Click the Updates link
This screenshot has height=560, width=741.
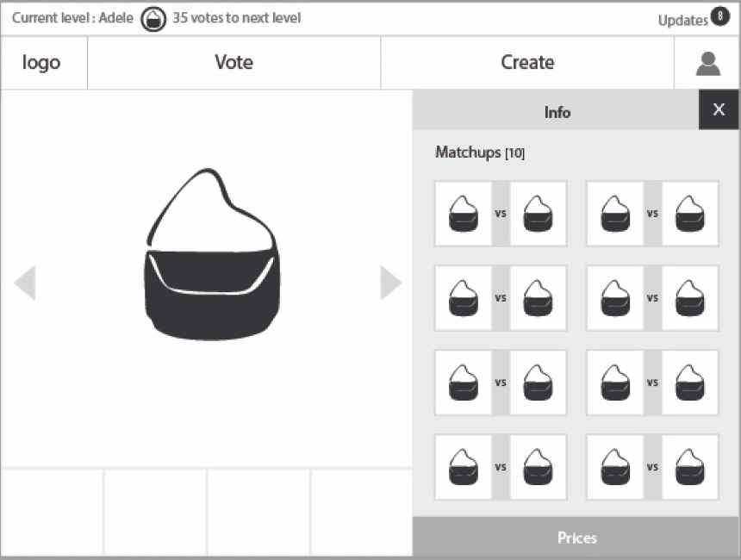pyautogui.click(x=682, y=21)
